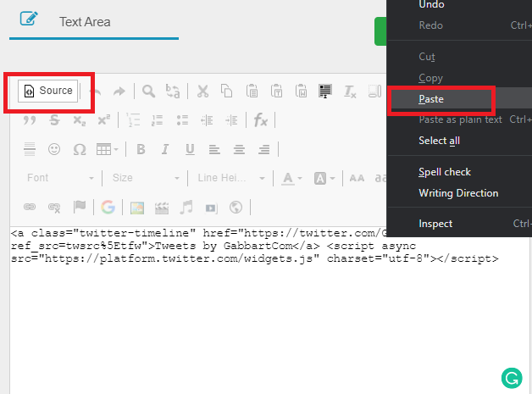Open Find with the magnifier icon
The width and height of the screenshot is (532, 394).
tap(148, 92)
